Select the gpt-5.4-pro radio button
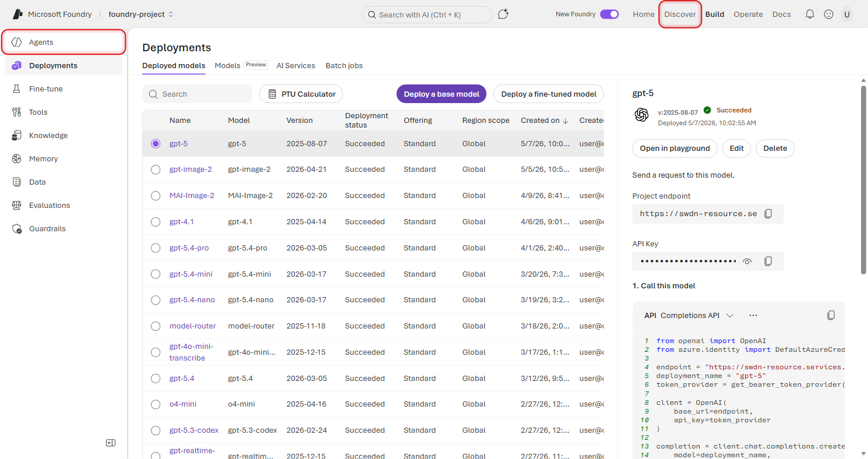The image size is (868, 459). pos(156,248)
